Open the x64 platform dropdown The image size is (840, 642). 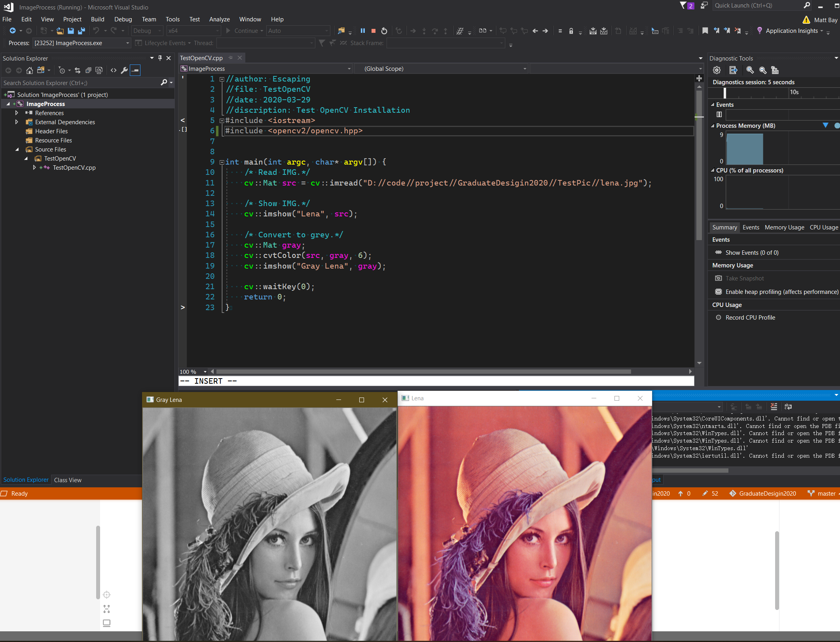click(x=193, y=31)
